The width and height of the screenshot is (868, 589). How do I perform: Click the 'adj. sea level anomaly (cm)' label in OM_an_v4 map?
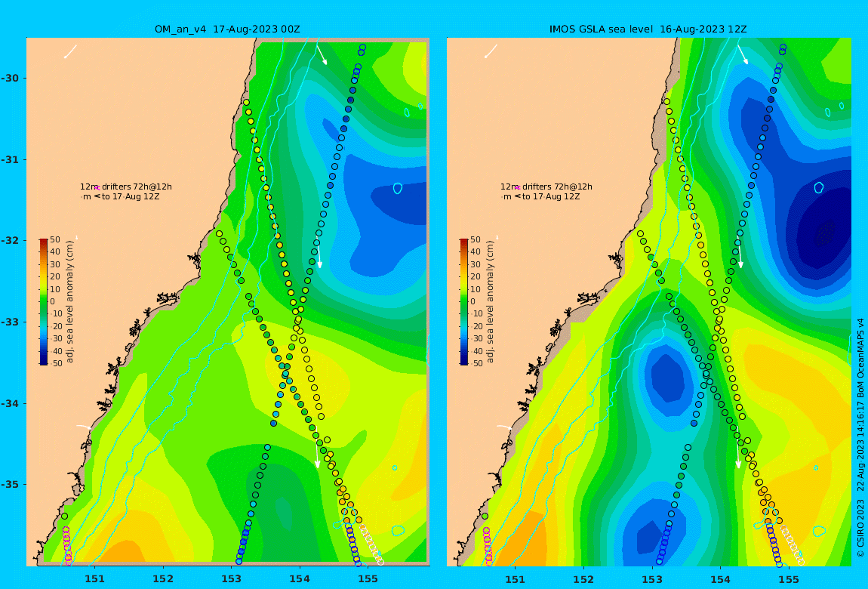(x=69, y=302)
